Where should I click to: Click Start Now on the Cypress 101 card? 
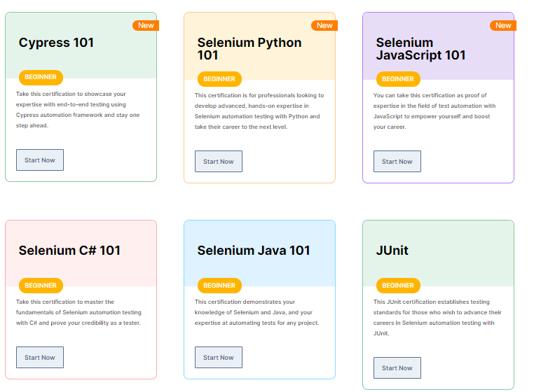pos(40,160)
